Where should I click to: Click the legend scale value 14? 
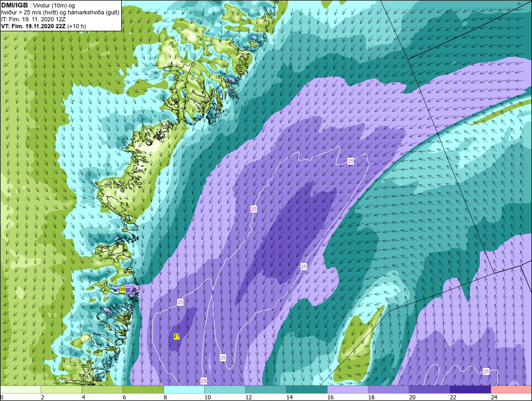[x=289, y=397]
